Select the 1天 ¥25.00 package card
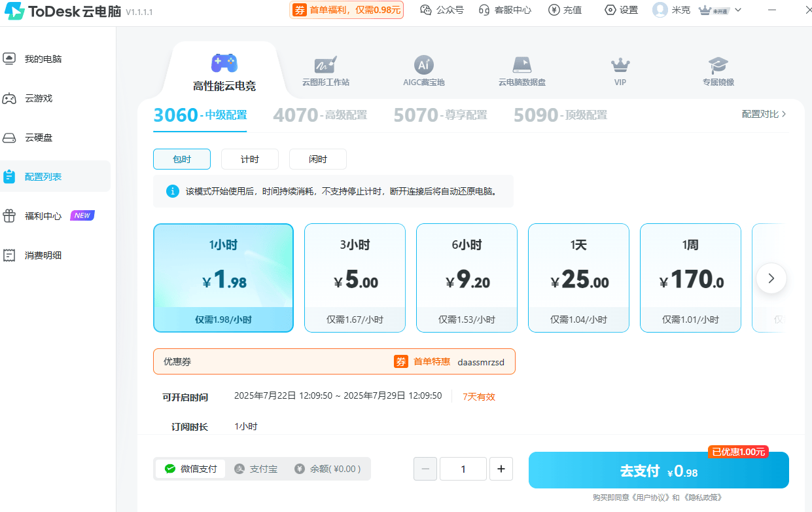 pos(579,278)
